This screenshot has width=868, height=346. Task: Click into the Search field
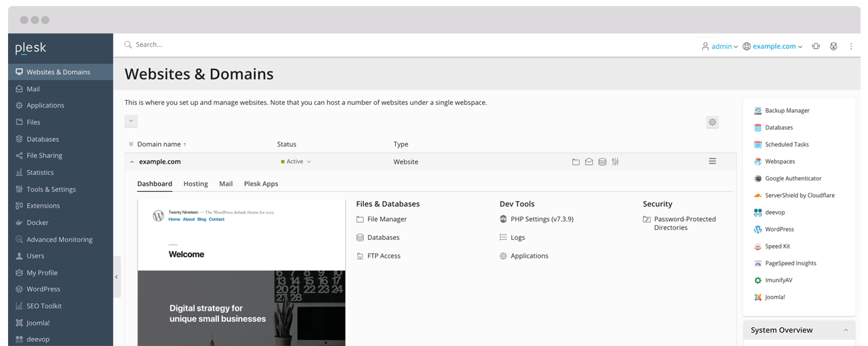pos(267,45)
